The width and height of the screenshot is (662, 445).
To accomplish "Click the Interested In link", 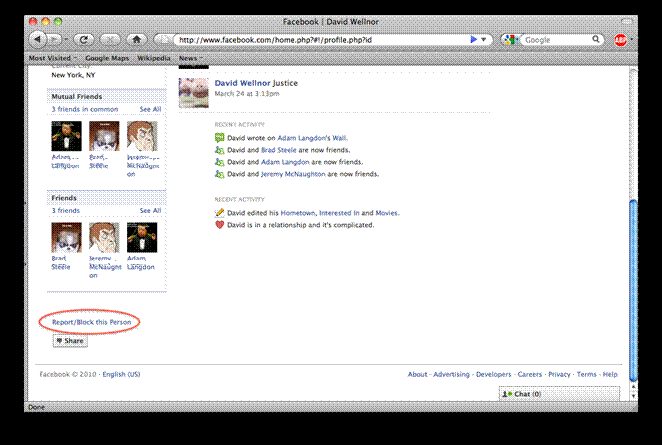I will tap(339, 213).
